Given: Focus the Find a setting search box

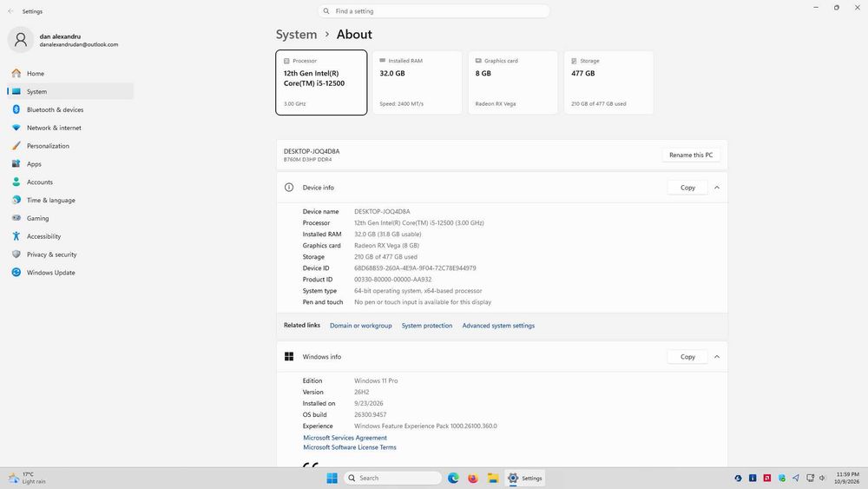Looking at the screenshot, I should pos(433,11).
